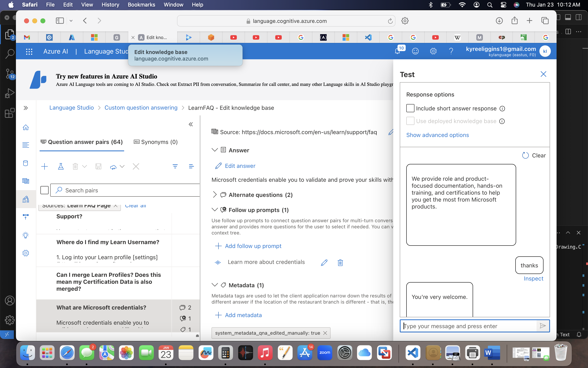This screenshot has width=588, height=368.
Task: Click the feedback smiley icon
Action: (x=415, y=51)
